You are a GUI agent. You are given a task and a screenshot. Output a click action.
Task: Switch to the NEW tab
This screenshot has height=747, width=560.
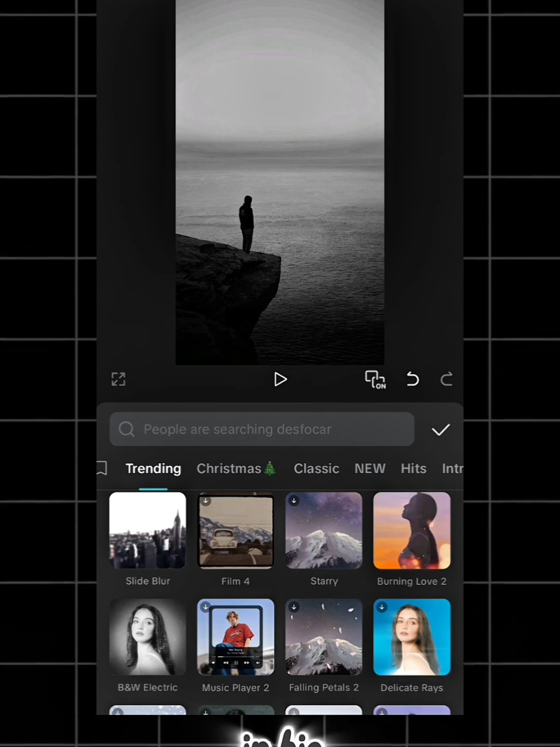pyautogui.click(x=370, y=468)
